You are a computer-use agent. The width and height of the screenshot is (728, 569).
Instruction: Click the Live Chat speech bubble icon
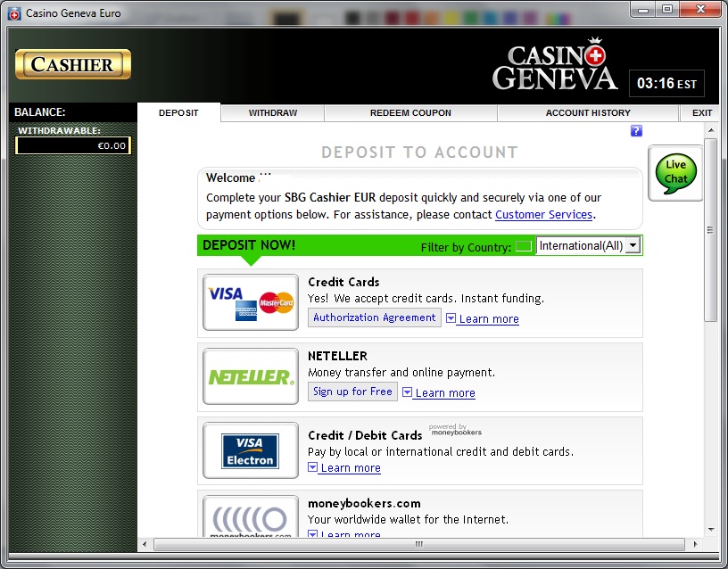pyautogui.click(x=675, y=172)
